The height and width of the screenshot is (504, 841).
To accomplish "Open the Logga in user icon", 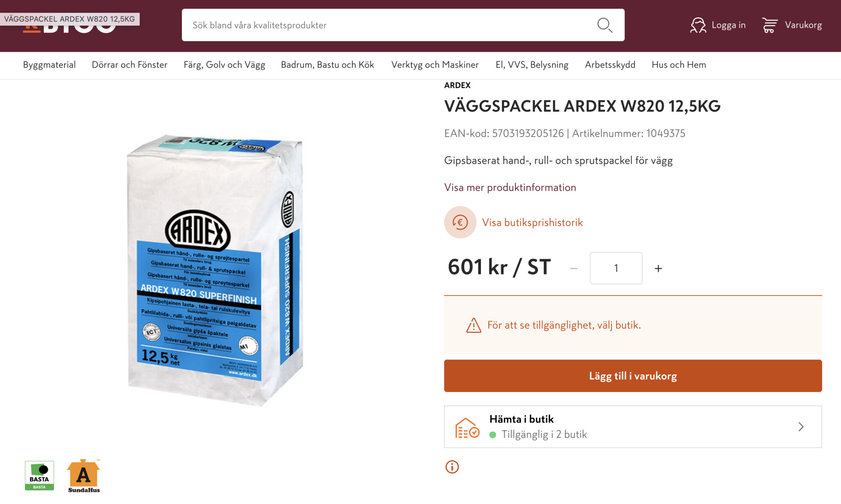I will [698, 25].
